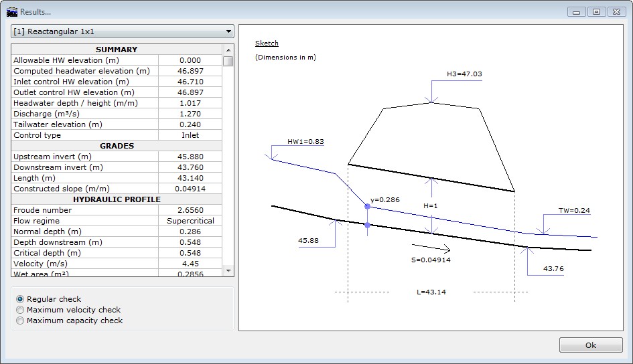Click the scrollbar down arrow in results table
This screenshot has height=364, width=633.
[228, 270]
